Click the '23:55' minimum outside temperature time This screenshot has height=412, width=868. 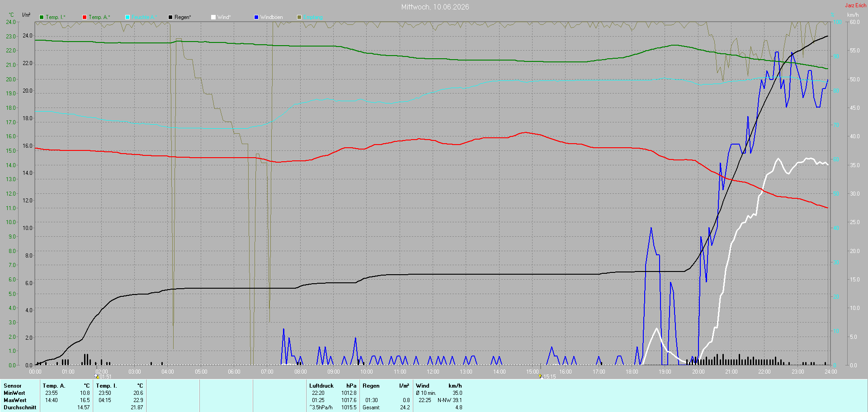tap(52, 393)
